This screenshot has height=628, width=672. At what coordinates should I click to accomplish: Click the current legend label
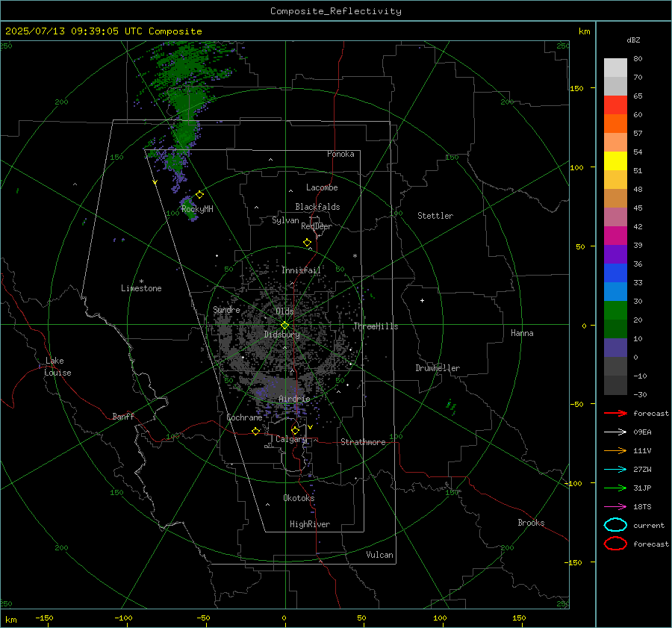click(x=649, y=525)
